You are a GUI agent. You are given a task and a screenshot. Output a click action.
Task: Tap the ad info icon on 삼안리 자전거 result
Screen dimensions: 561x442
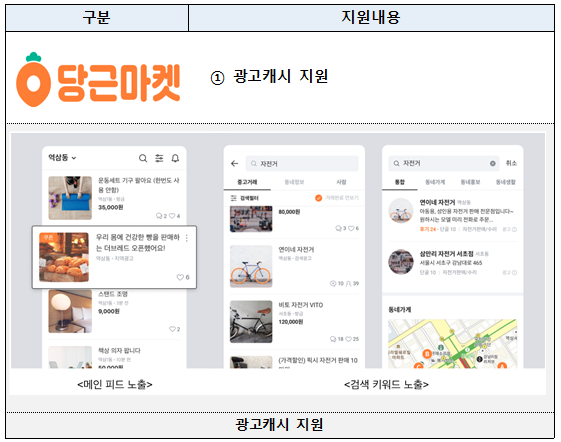pos(514,273)
